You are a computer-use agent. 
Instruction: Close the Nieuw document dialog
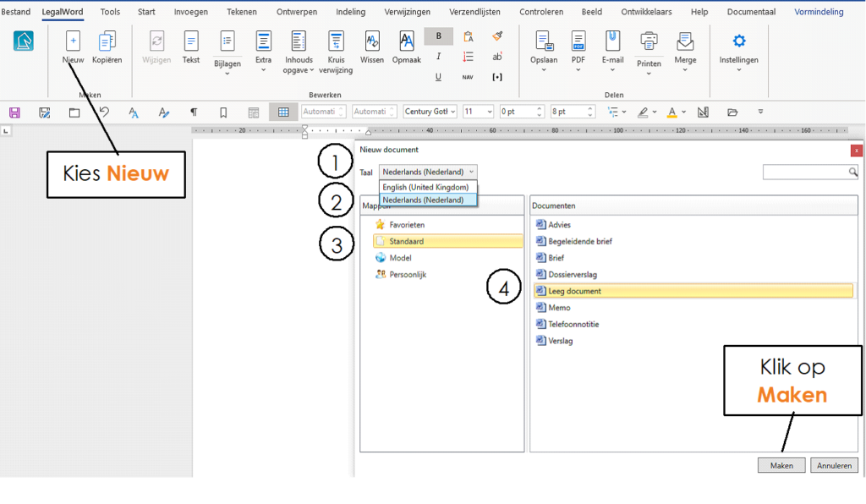(x=856, y=151)
